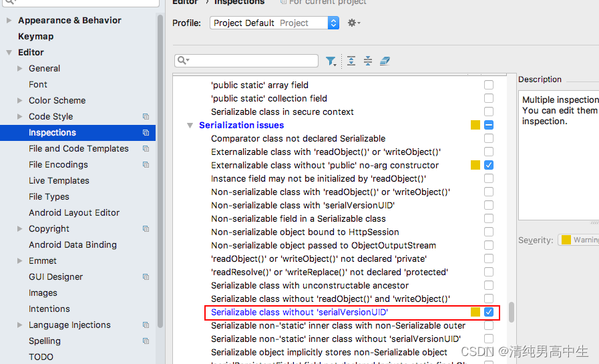Select 'Non-serializable class with serialVersionUID' row
Viewport: 599px width, 364px height.
tap(303, 205)
